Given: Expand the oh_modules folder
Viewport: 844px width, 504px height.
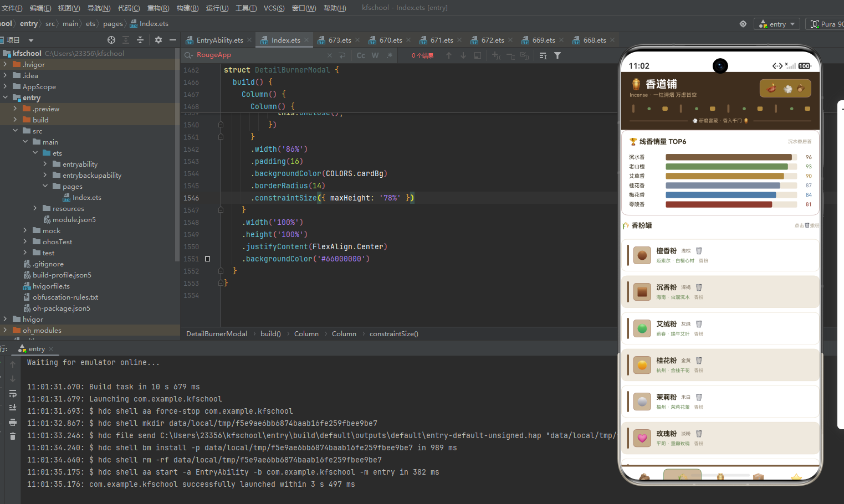Looking at the screenshot, I should 5,330.
